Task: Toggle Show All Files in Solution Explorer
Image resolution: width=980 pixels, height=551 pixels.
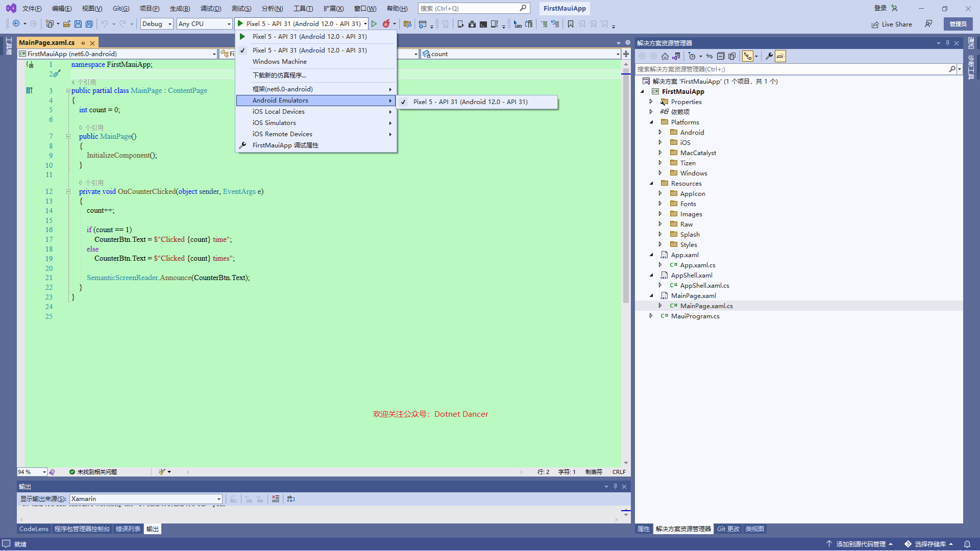Action: [x=732, y=56]
